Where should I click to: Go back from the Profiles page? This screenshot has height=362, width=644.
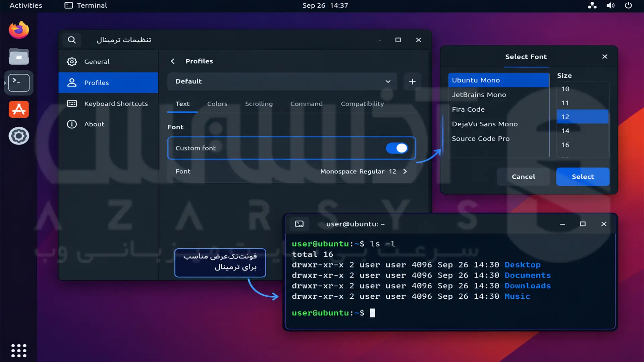[x=173, y=61]
